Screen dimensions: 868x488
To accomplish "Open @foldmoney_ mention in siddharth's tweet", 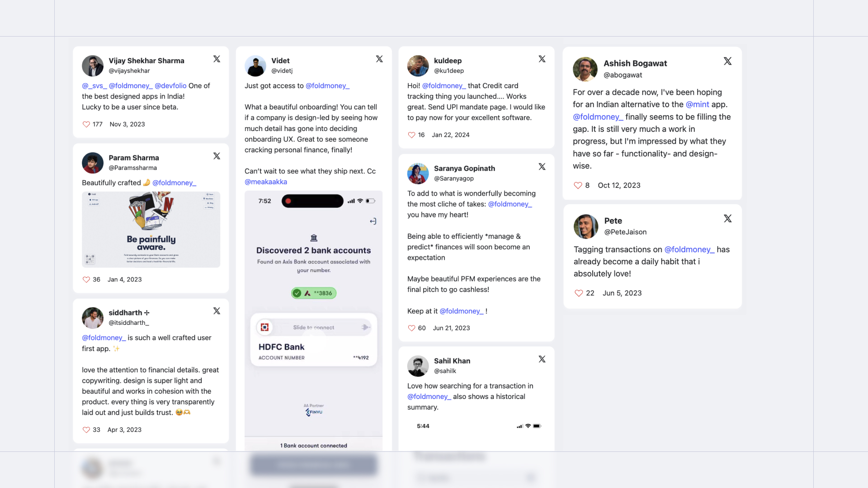I will click(x=104, y=338).
